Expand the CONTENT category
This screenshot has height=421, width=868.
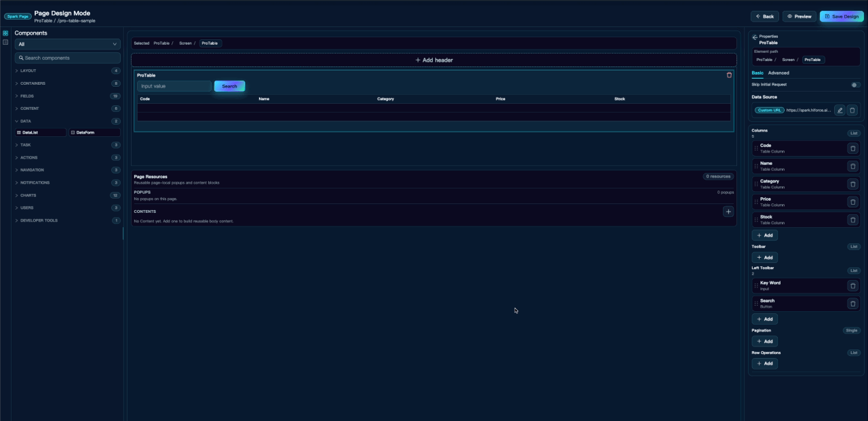(x=68, y=108)
